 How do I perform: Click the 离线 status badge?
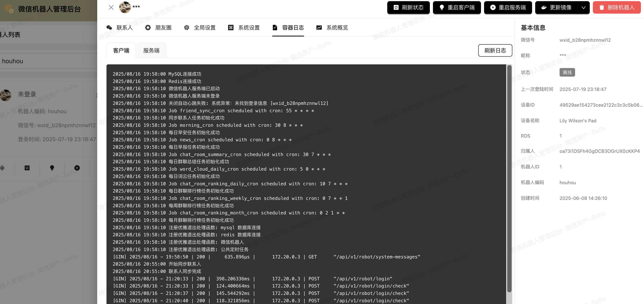(567, 72)
